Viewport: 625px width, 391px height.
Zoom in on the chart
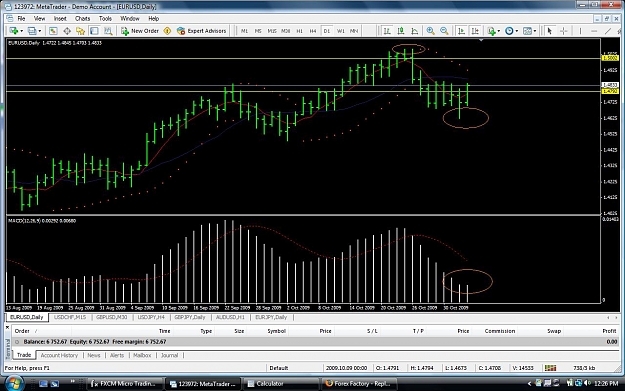point(430,31)
